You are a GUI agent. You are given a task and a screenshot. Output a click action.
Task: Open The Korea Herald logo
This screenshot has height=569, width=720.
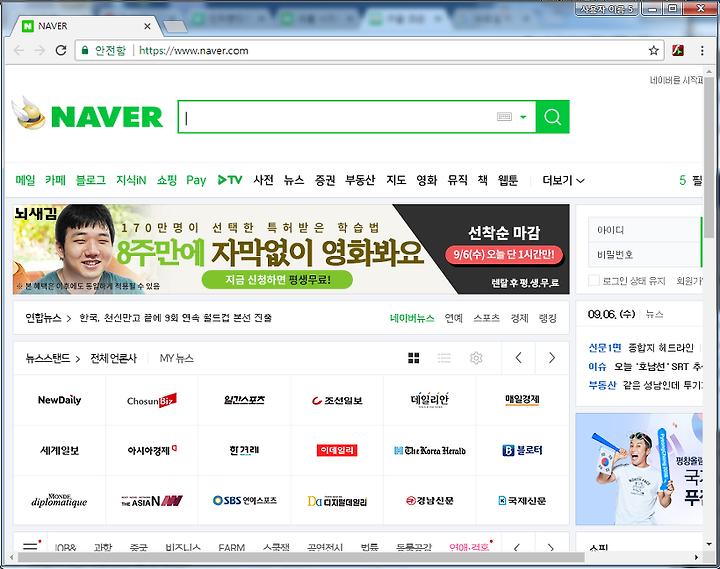tap(430, 451)
